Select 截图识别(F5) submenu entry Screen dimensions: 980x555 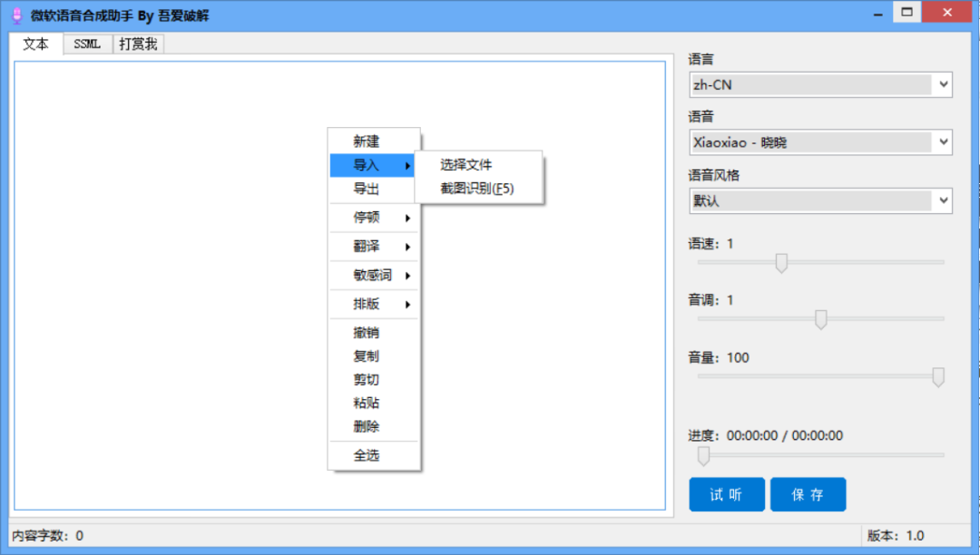(x=477, y=189)
